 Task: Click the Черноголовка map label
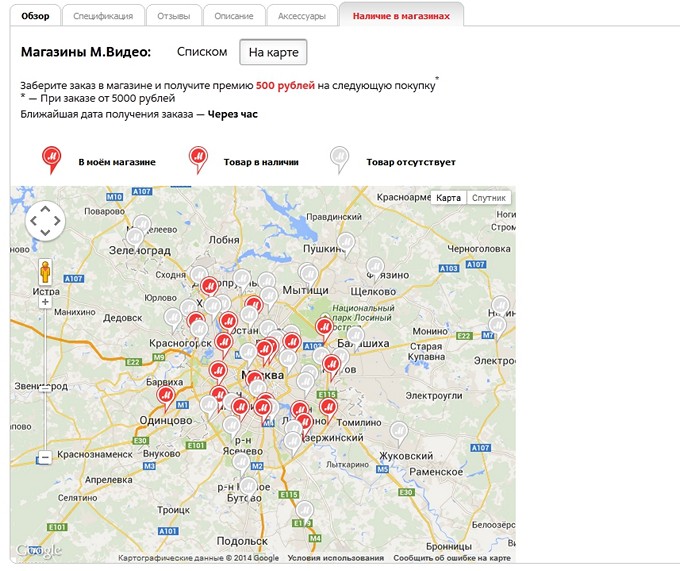coord(479,249)
